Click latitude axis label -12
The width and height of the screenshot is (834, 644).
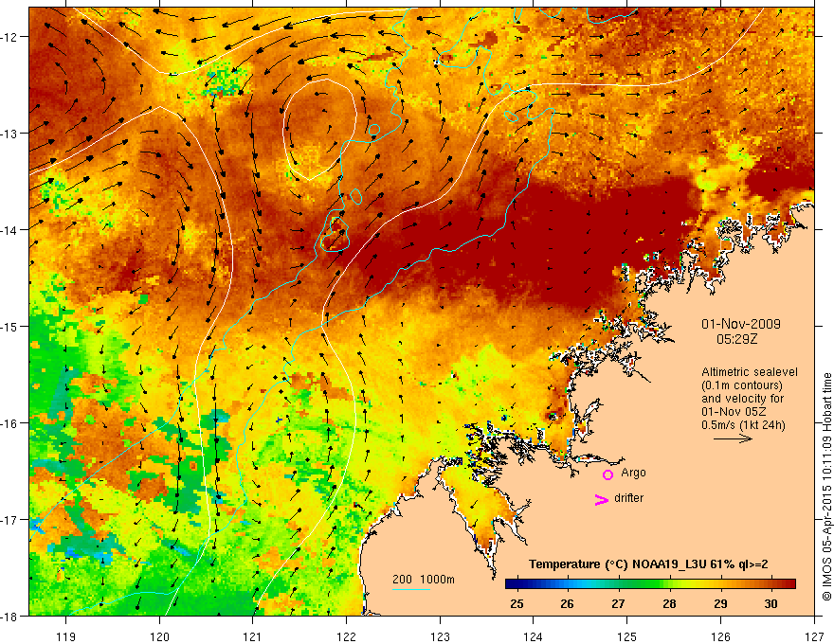(9, 37)
